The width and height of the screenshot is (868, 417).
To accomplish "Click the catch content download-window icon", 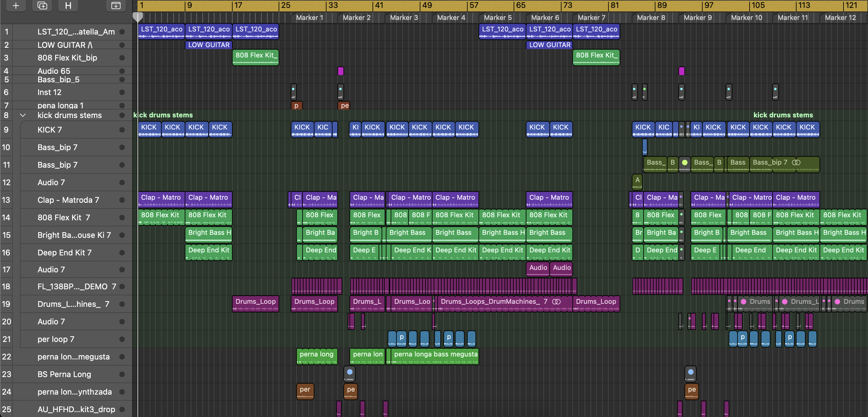I will pos(116,5).
